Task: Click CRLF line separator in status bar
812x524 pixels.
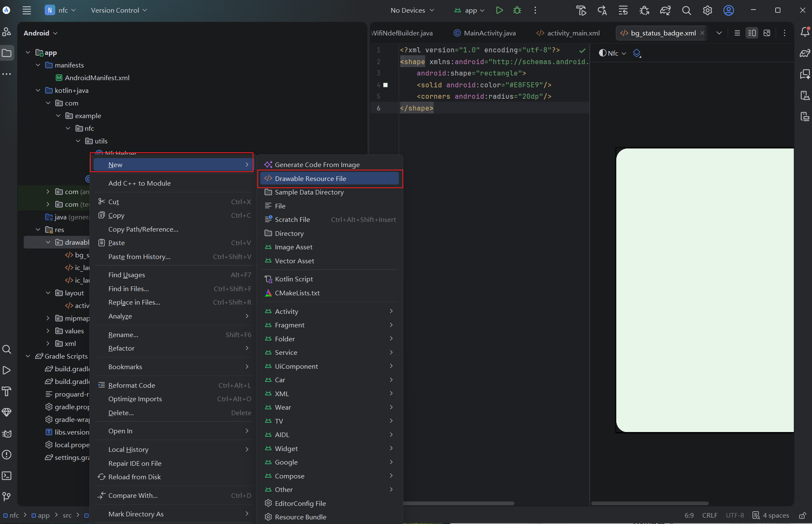Action: [x=709, y=516]
